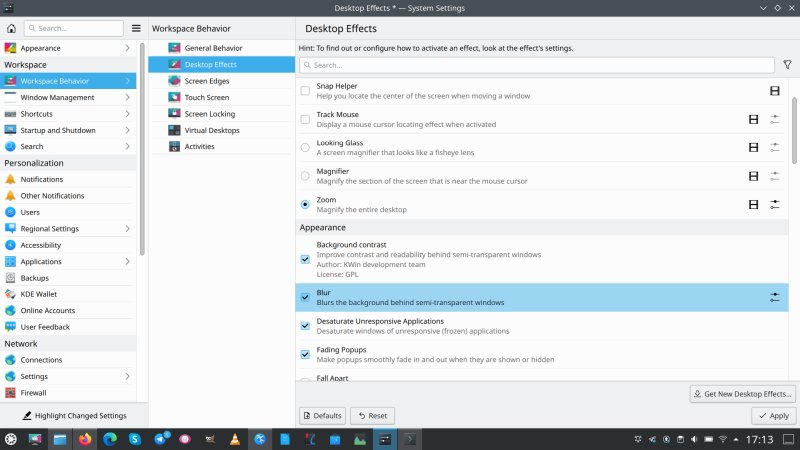Open the sidebar hamburger menu
Screen dimensions: 800x450
136,28
